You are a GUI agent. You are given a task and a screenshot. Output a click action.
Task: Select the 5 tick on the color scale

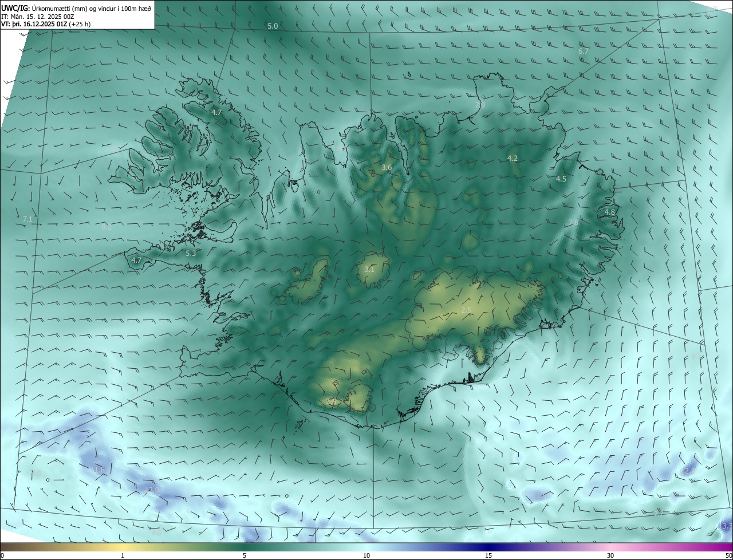coord(245,555)
